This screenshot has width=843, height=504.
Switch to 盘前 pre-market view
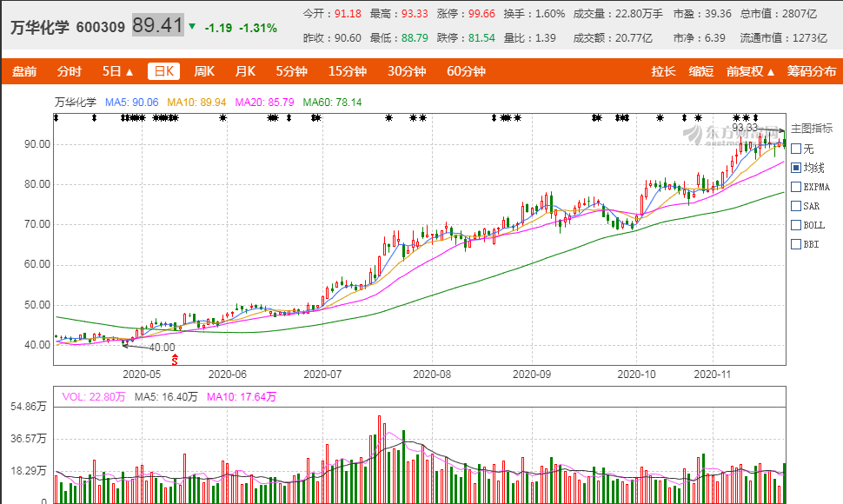click(24, 71)
